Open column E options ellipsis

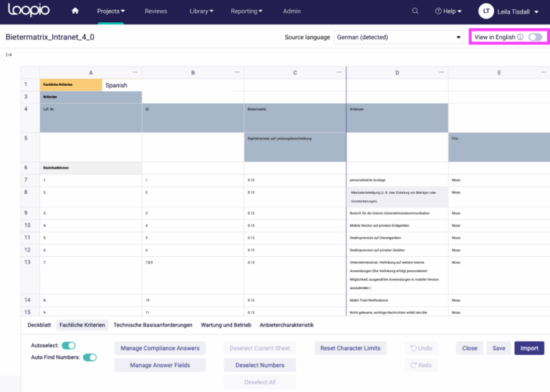pos(544,72)
